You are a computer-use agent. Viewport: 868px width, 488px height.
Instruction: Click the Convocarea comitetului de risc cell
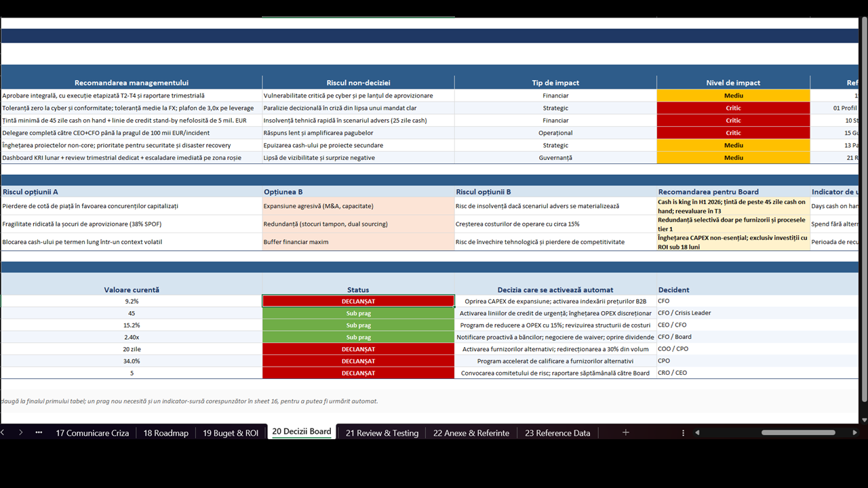pyautogui.click(x=555, y=373)
